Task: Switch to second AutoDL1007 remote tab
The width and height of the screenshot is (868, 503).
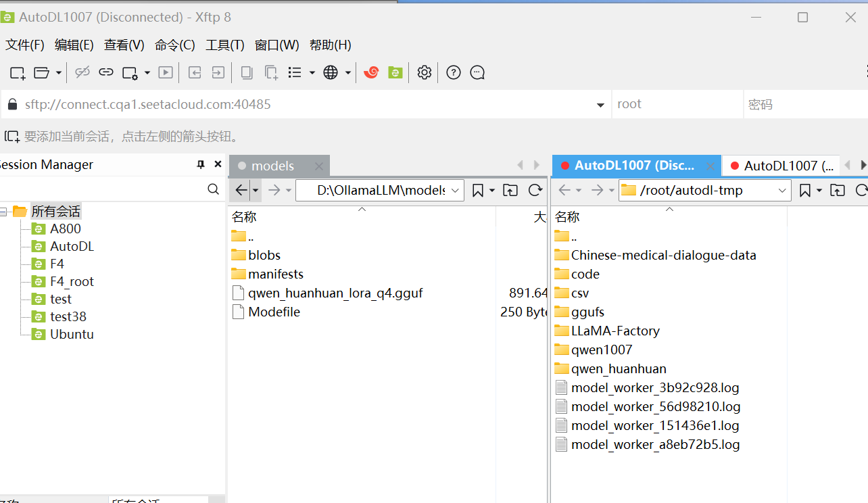Action: pyautogui.click(x=781, y=166)
